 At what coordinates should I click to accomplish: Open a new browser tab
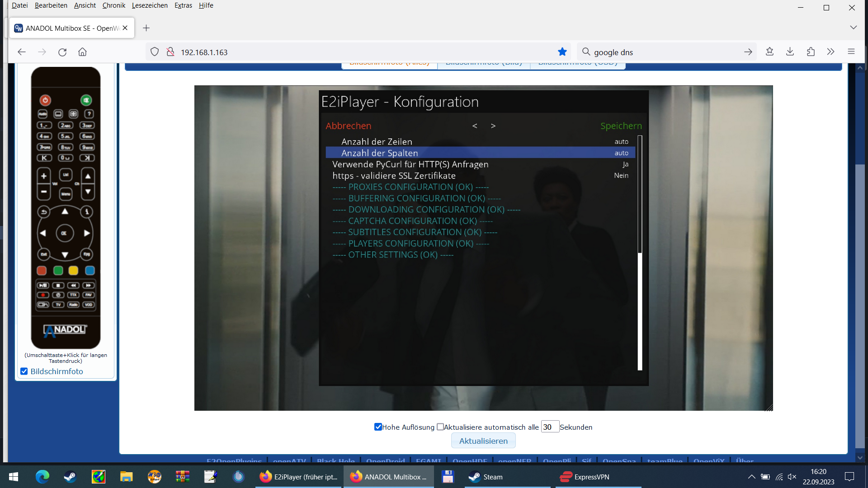[x=146, y=28]
